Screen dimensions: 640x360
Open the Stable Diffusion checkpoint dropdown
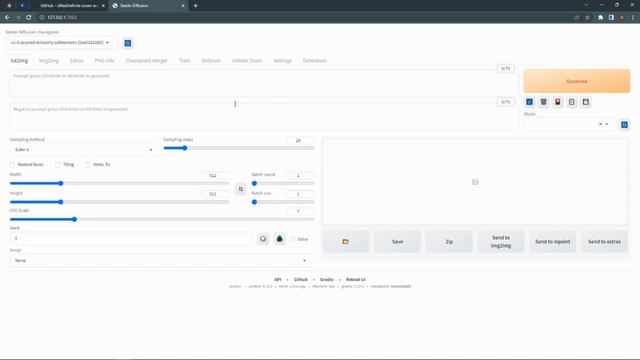[x=60, y=42]
